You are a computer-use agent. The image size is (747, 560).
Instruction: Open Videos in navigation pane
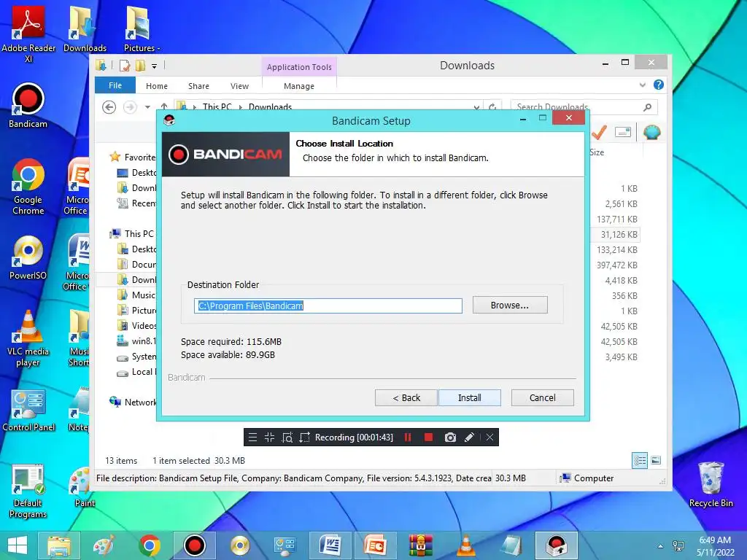click(136, 325)
